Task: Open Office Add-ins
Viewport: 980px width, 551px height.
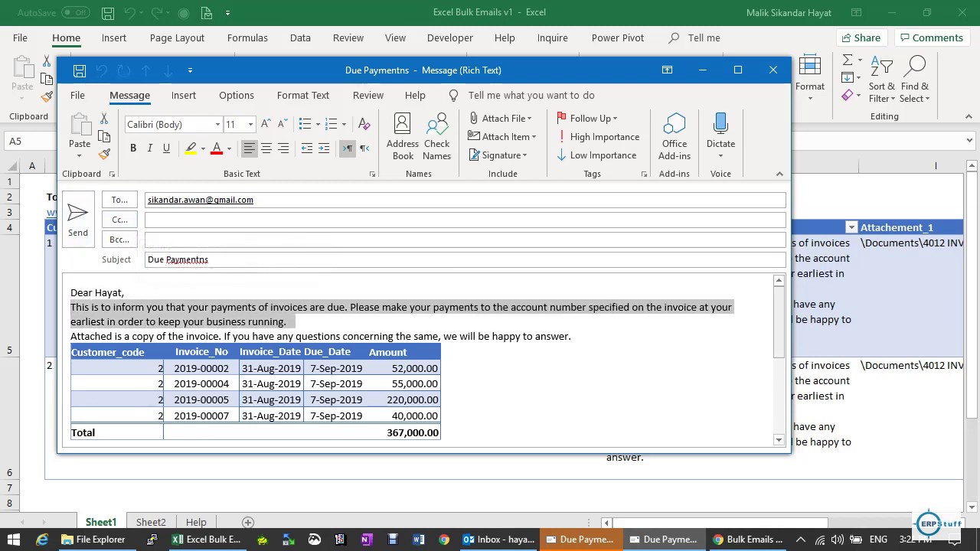Action: click(x=675, y=137)
